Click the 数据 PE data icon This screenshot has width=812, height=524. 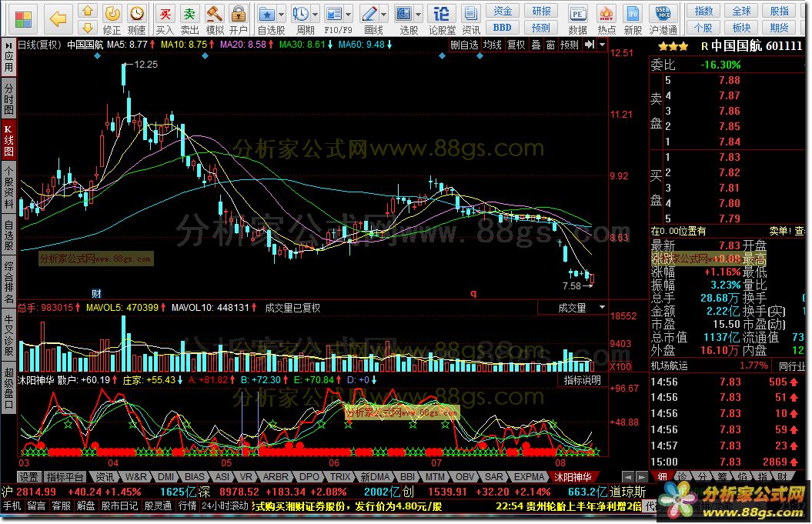coord(577,20)
